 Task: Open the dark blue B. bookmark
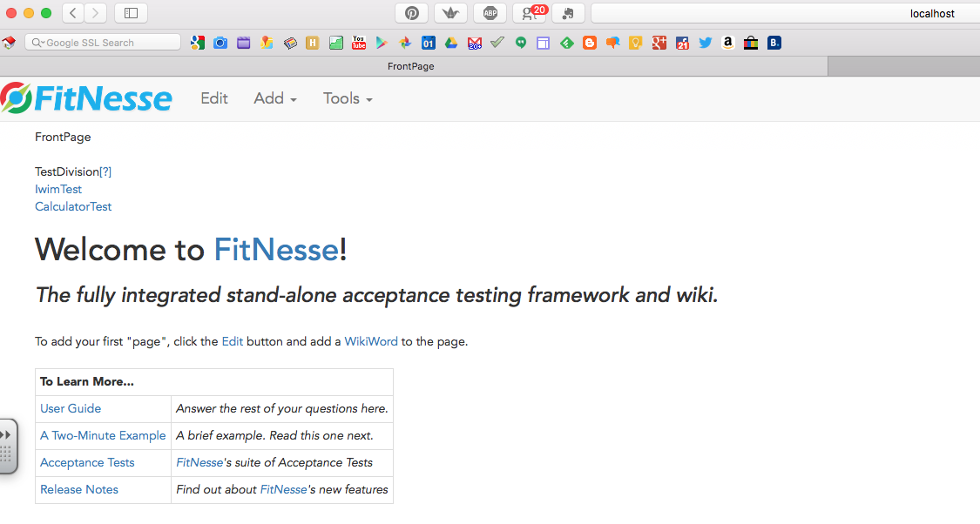(x=774, y=43)
